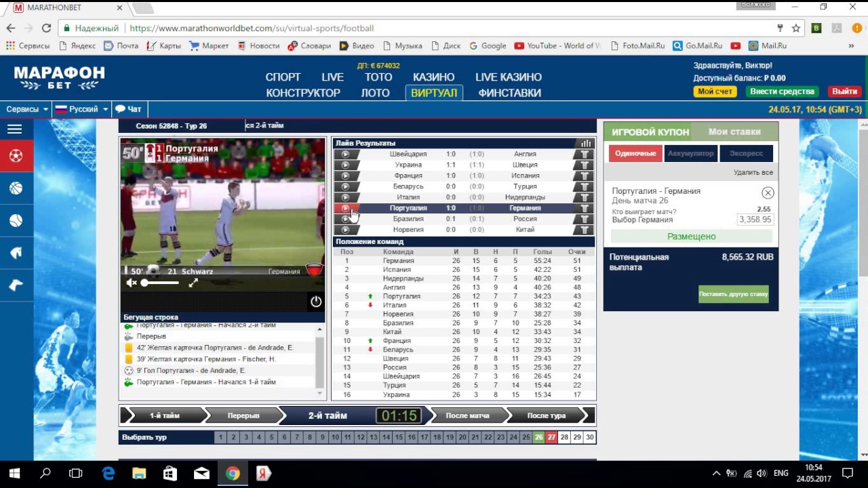Screen dimensions: 868x488
Task: Click the Внести средства button
Action: 782,91
